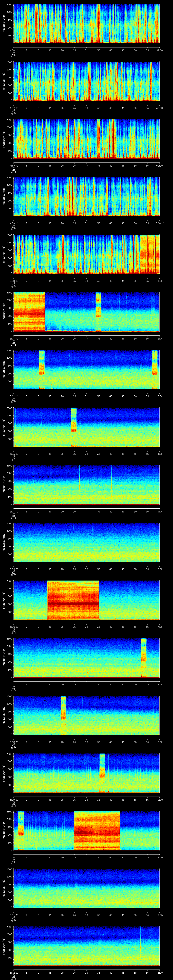Click the Frequency (Hz) axis title of the 5:04:00 panel

[x=3, y=485]
